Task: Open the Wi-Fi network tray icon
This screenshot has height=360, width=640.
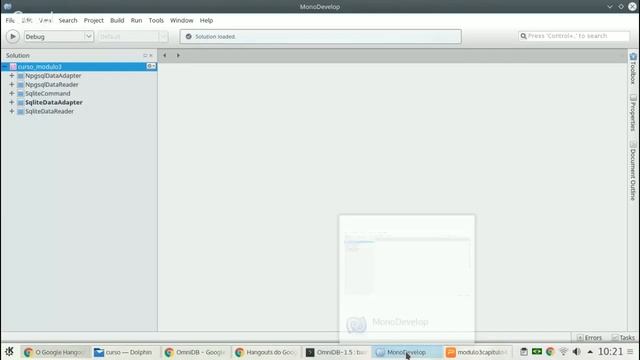Action: [563, 351]
